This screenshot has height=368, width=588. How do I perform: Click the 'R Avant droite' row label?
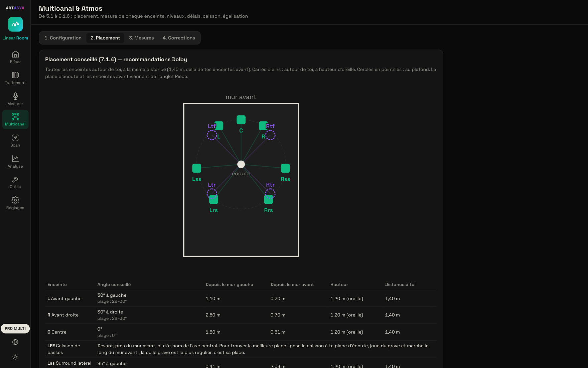pos(63,315)
